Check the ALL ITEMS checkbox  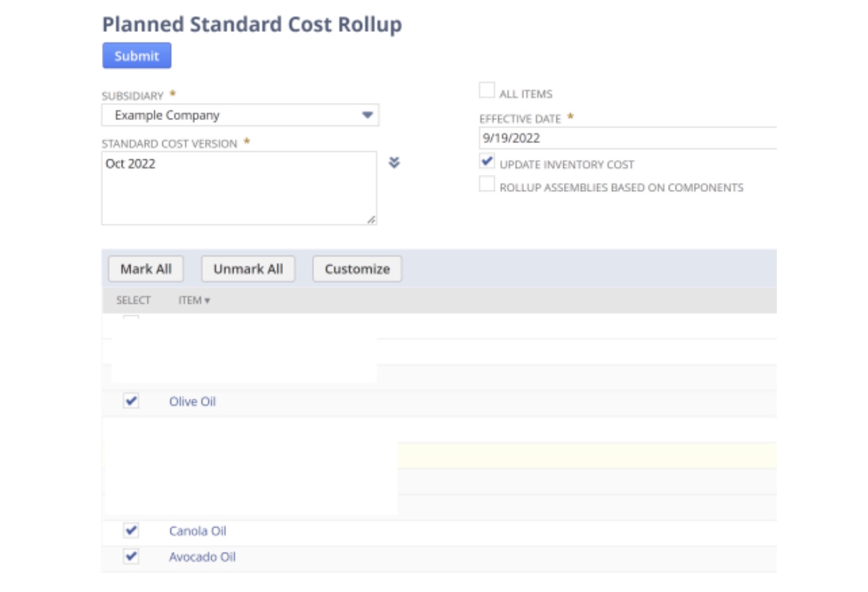[x=486, y=91]
